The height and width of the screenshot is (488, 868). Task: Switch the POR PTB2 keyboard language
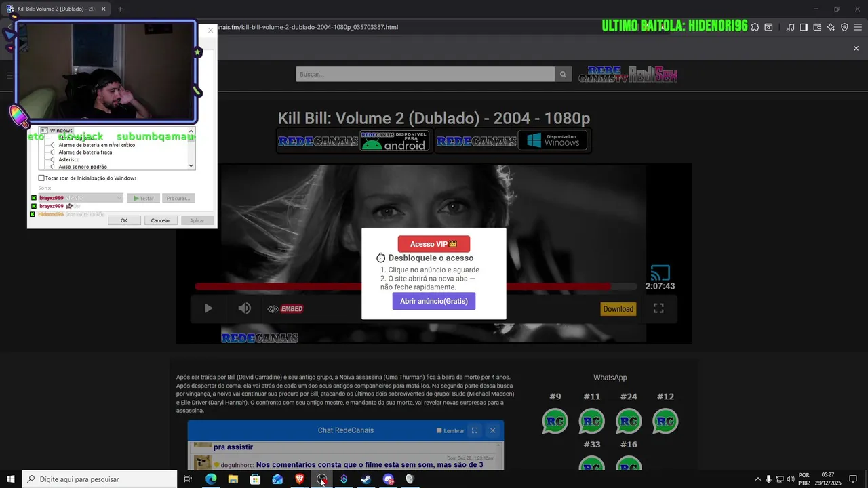tap(804, 479)
